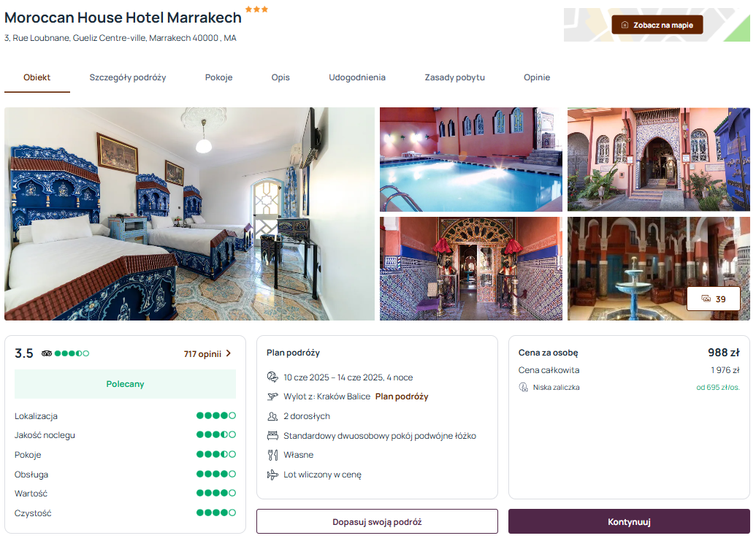This screenshot has height=541, width=756.
Task: Switch to the Udogodnienia tab
Action: 356,77
